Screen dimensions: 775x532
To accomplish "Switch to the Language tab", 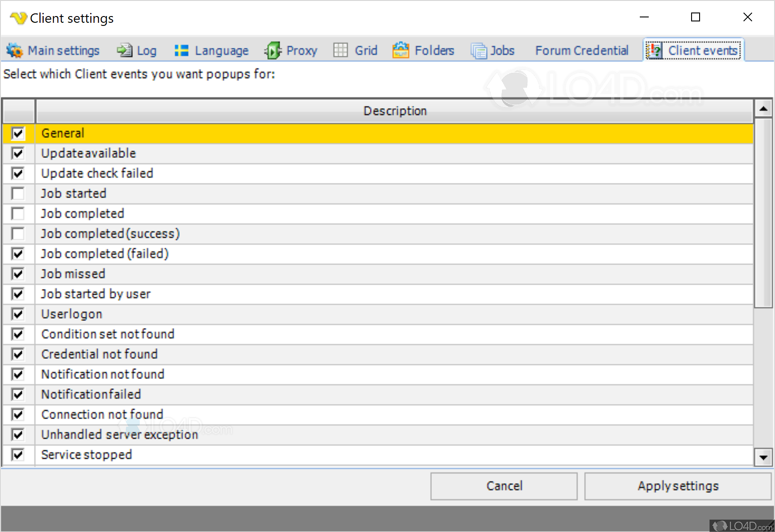I will point(221,50).
